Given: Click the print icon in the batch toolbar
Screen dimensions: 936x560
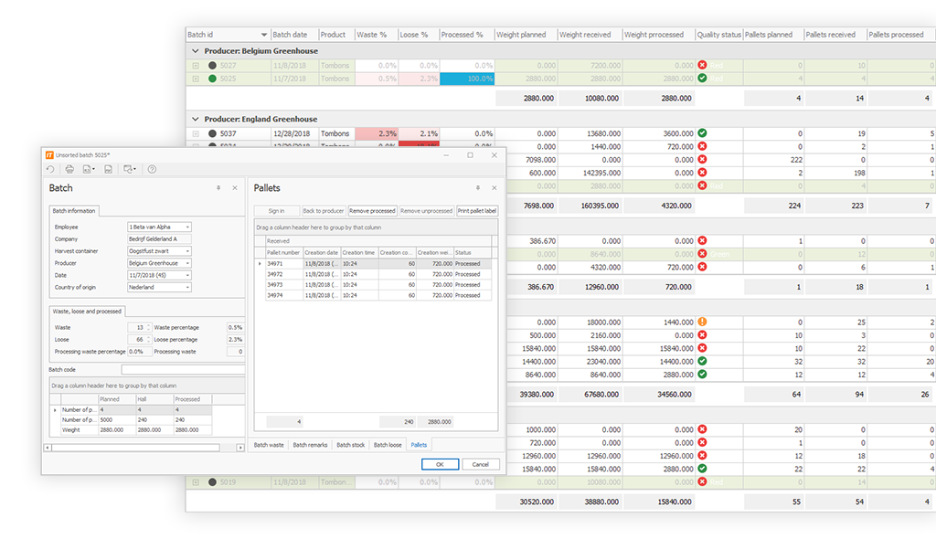Looking at the screenshot, I should [69, 169].
